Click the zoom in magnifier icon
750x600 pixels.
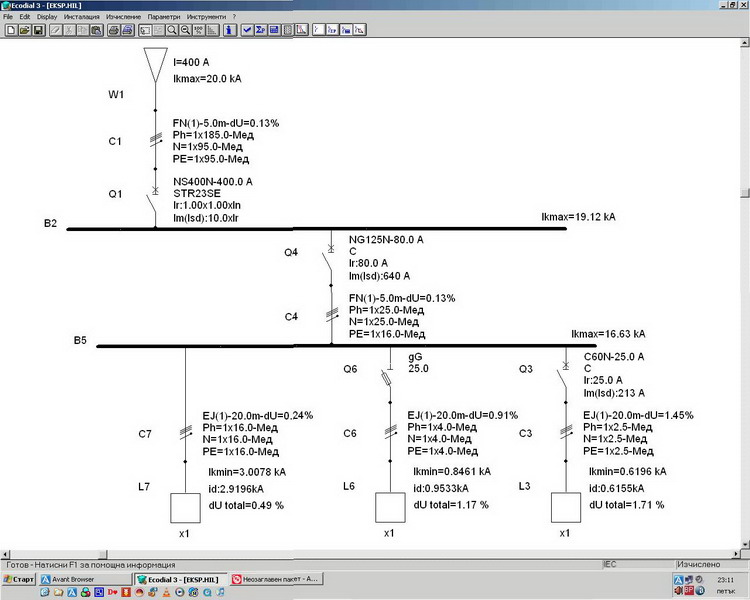click(x=172, y=30)
